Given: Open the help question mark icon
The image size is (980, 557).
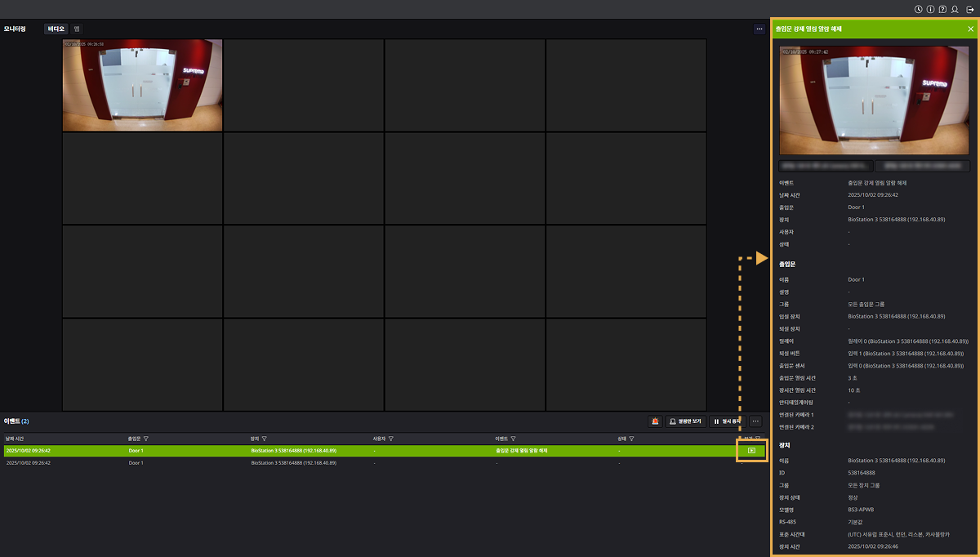Looking at the screenshot, I should (x=942, y=9).
